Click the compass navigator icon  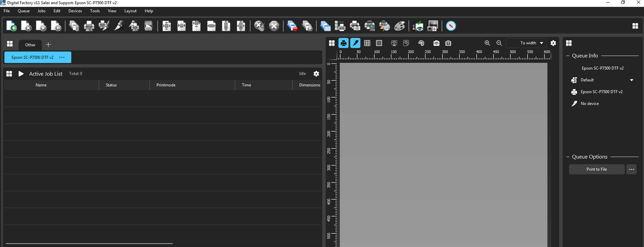[x=451, y=26]
